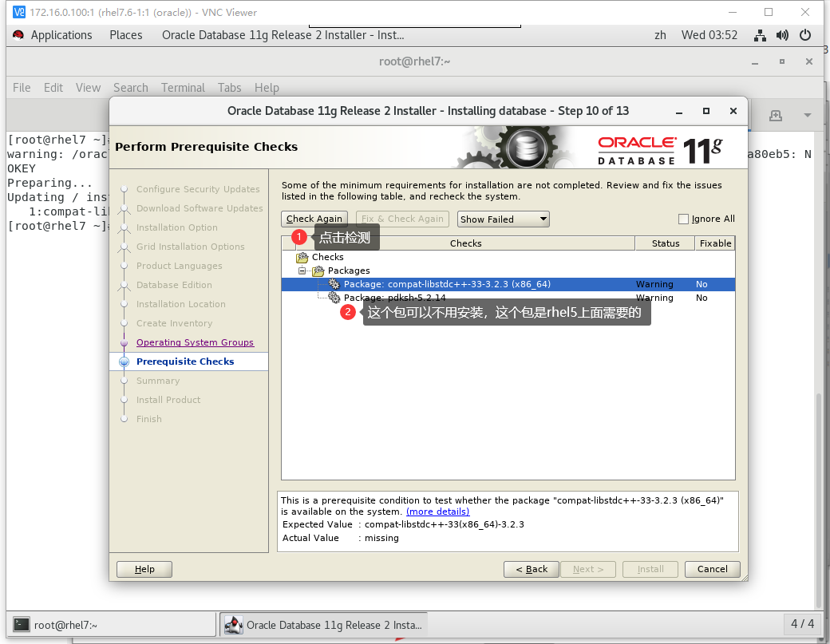Viewport: 830px width, 644px height.
Task: Open the Show Failed filter dropdown
Action: [x=504, y=219]
